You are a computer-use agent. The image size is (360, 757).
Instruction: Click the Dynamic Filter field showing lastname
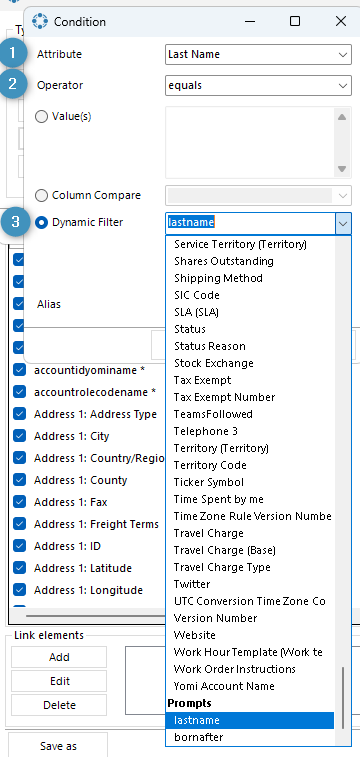coord(250,223)
